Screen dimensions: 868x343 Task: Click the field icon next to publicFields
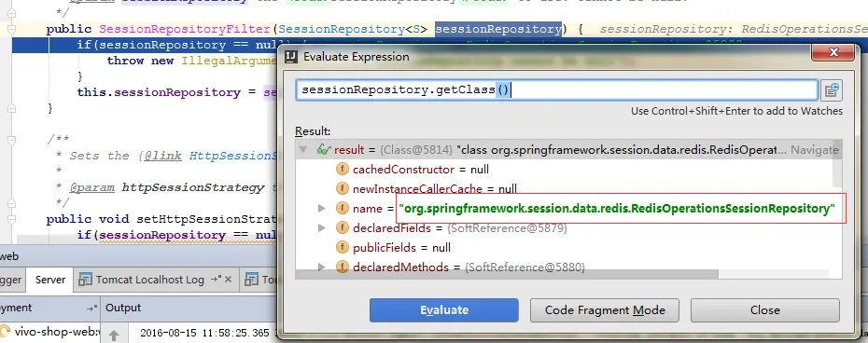(x=343, y=247)
